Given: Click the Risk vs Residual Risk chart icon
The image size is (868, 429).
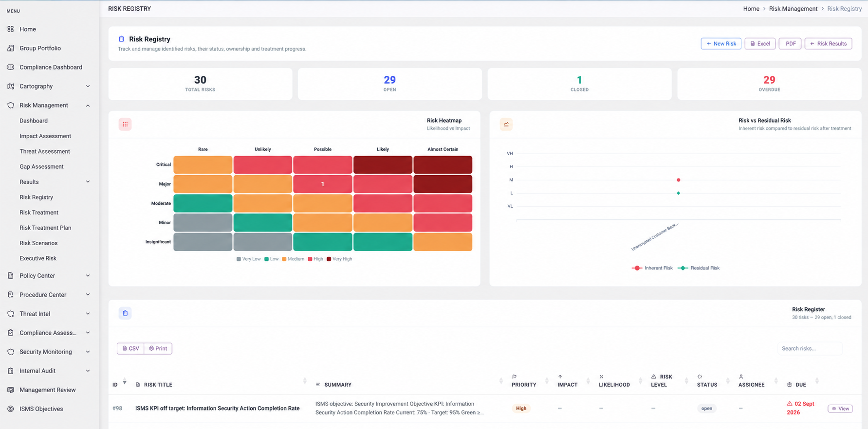Looking at the screenshot, I should (506, 125).
